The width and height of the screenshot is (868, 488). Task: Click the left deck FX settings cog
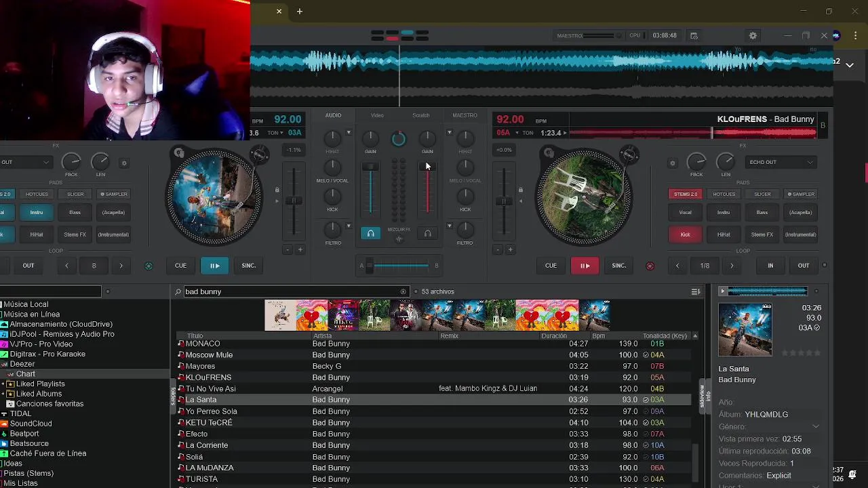(x=123, y=163)
